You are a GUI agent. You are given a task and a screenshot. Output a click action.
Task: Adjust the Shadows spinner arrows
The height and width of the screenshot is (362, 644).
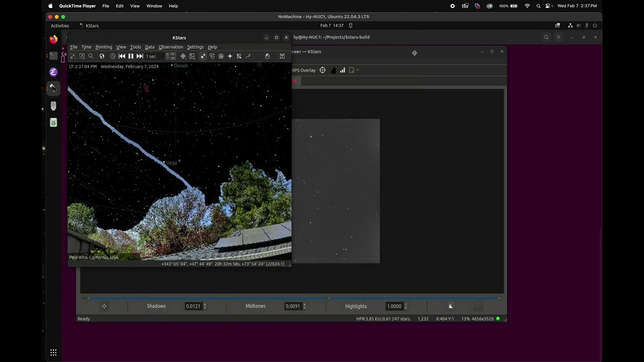tap(204, 306)
